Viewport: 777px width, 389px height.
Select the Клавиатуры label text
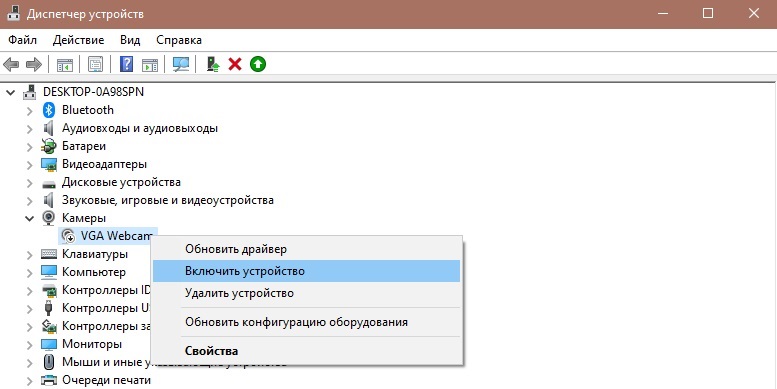click(95, 254)
